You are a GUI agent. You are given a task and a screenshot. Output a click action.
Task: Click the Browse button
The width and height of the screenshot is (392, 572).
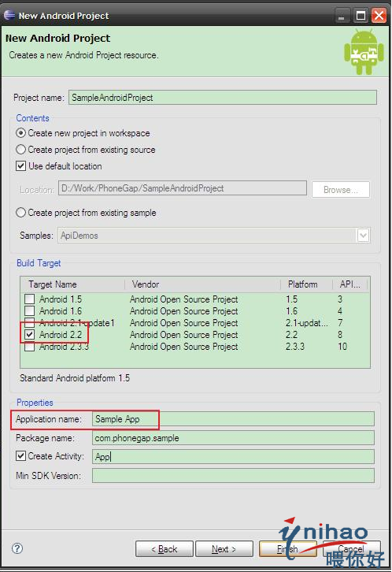pyautogui.click(x=341, y=190)
